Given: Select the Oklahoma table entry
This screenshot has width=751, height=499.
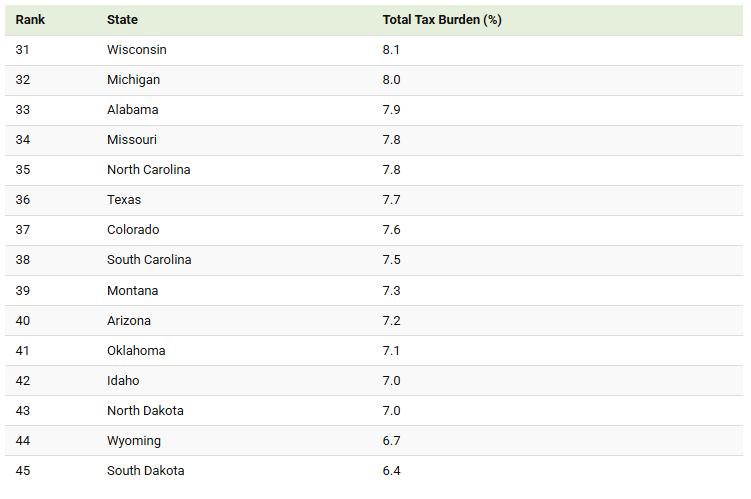Looking at the screenshot, I should pos(136,351).
